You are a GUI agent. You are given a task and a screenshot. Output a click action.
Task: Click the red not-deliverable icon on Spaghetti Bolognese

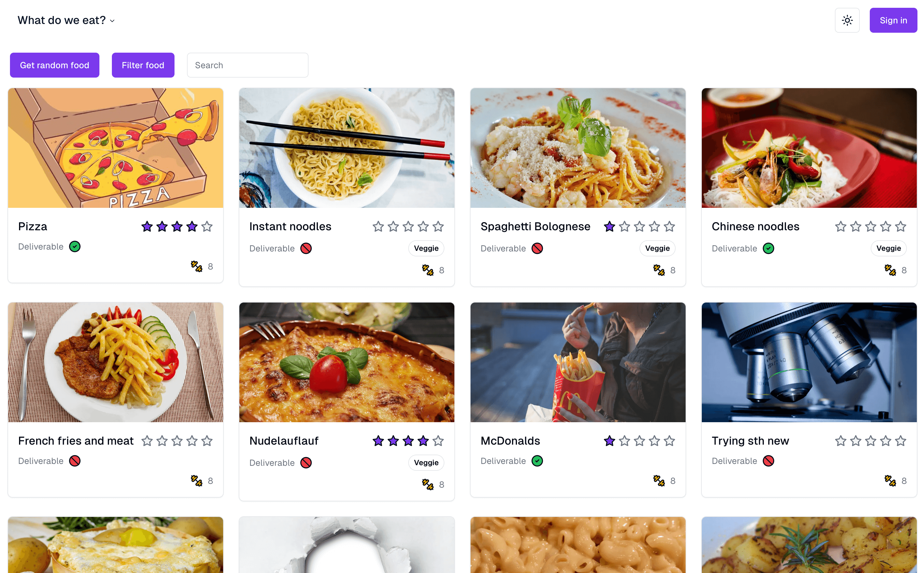point(537,249)
